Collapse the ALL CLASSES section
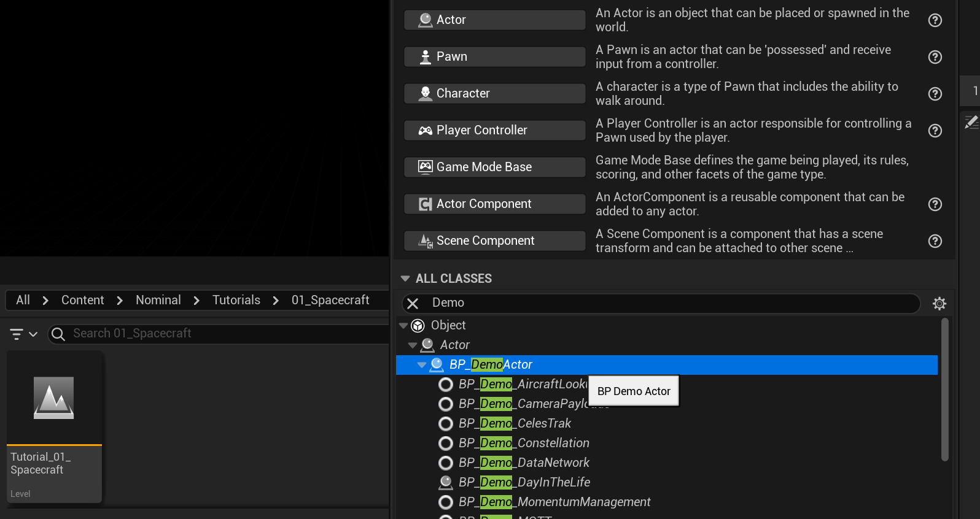Viewport: 980px width, 519px height. (x=405, y=279)
